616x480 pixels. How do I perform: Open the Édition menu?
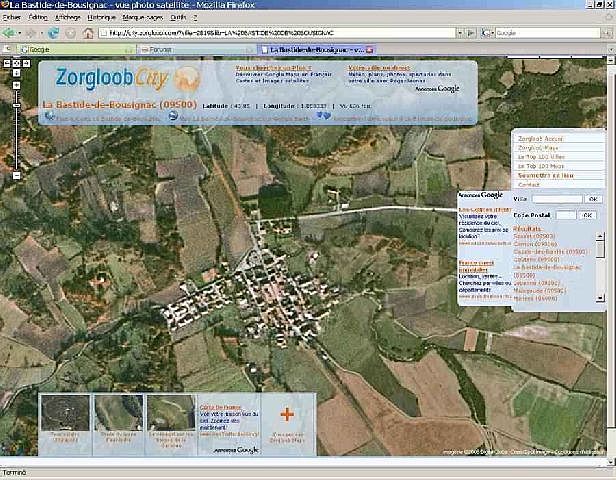pos(38,18)
